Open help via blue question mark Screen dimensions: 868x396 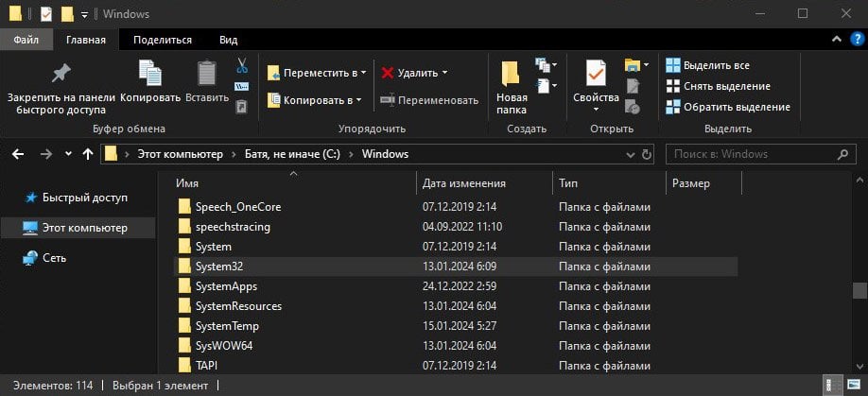[856, 40]
